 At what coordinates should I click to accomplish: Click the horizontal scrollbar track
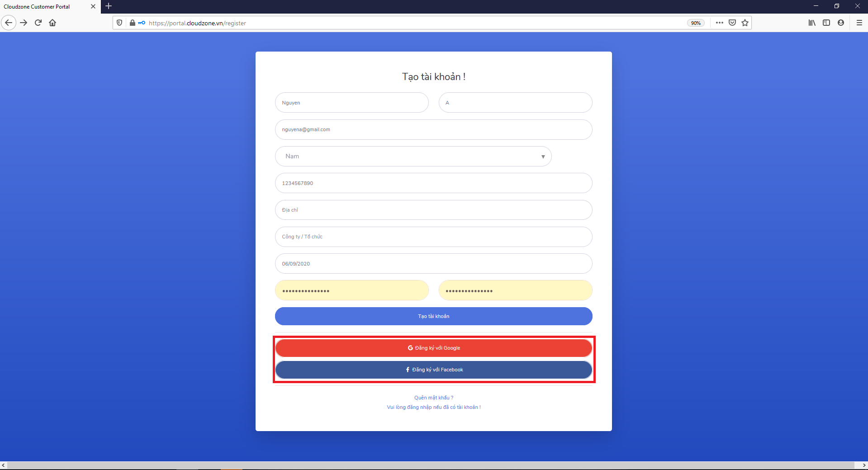(430, 465)
